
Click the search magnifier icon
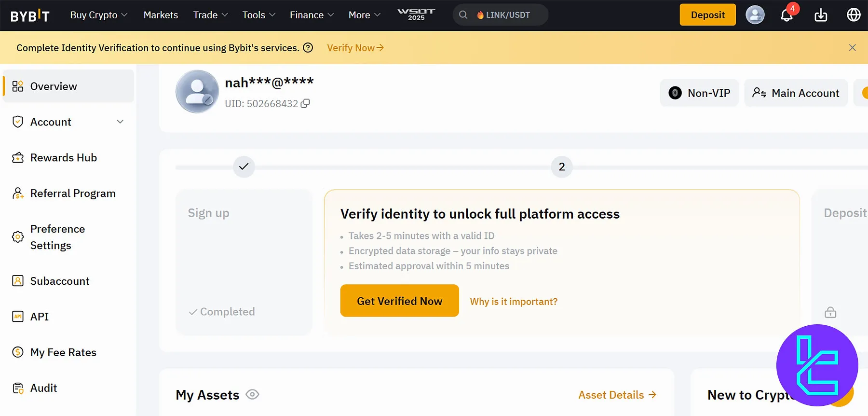click(x=463, y=15)
